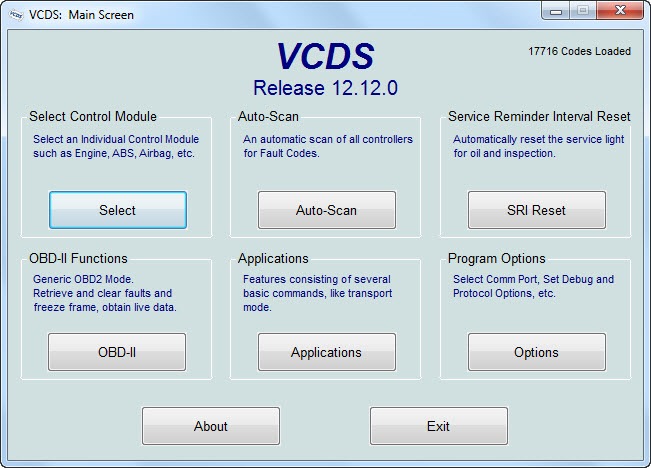Click 'Generic OBD2 Mode.' description text
The height and width of the screenshot is (468, 651).
tap(83, 279)
